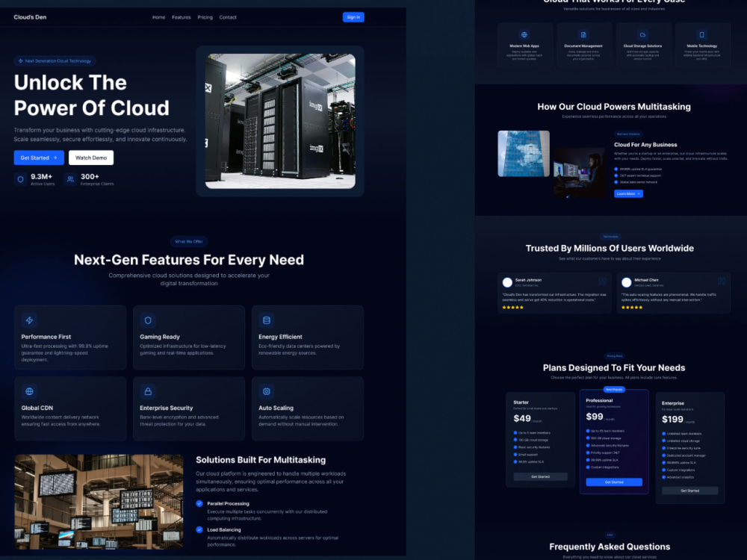Click the Mobile Technology phone icon
Image resolution: width=747 pixels, height=560 pixels.
(x=701, y=35)
